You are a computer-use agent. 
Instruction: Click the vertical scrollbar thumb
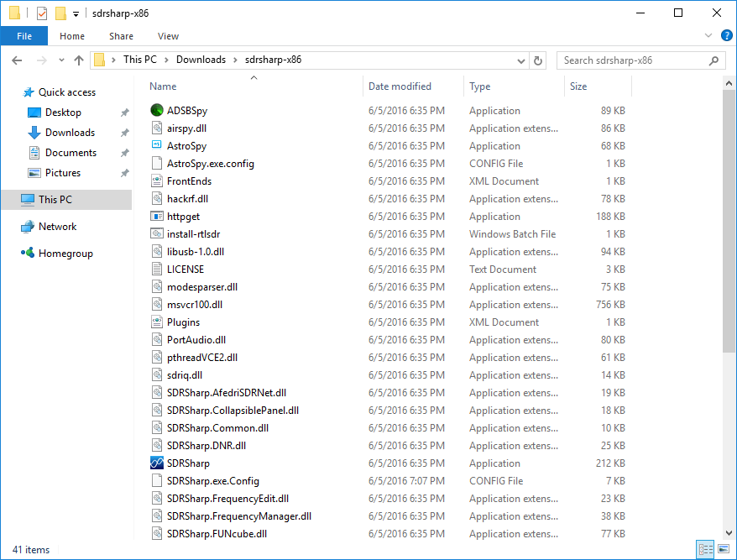729,221
